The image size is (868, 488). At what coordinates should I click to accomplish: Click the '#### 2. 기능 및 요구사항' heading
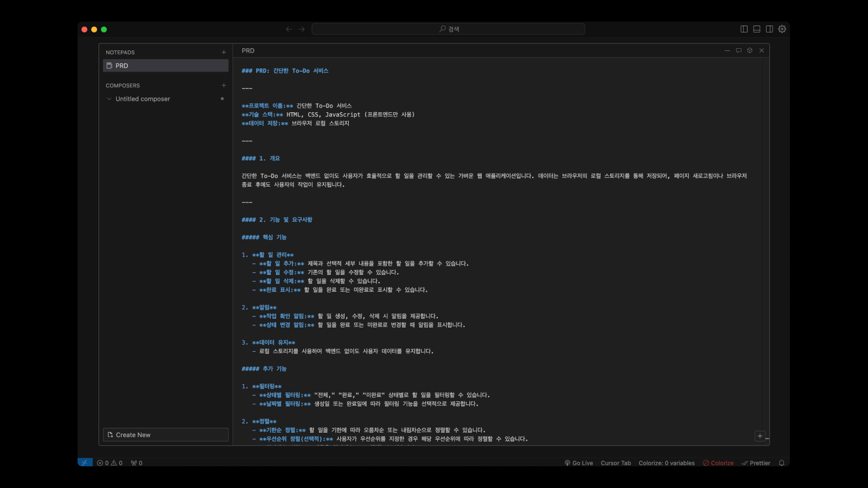click(x=277, y=220)
